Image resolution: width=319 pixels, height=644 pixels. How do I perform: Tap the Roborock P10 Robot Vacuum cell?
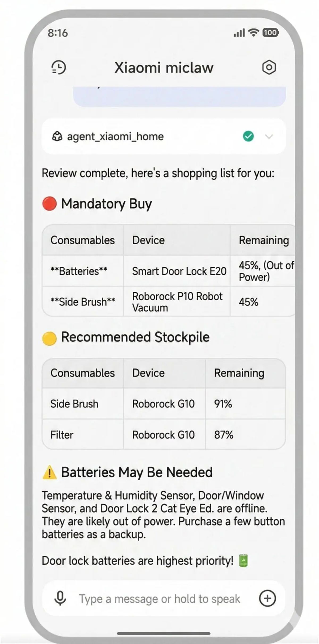pyautogui.click(x=177, y=302)
